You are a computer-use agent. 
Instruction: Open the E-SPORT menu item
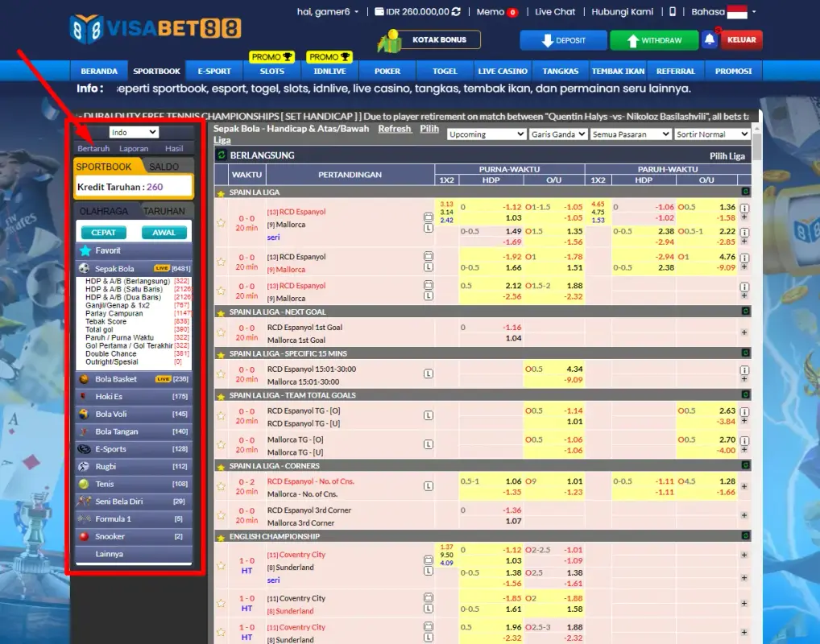pyautogui.click(x=214, y=71)
